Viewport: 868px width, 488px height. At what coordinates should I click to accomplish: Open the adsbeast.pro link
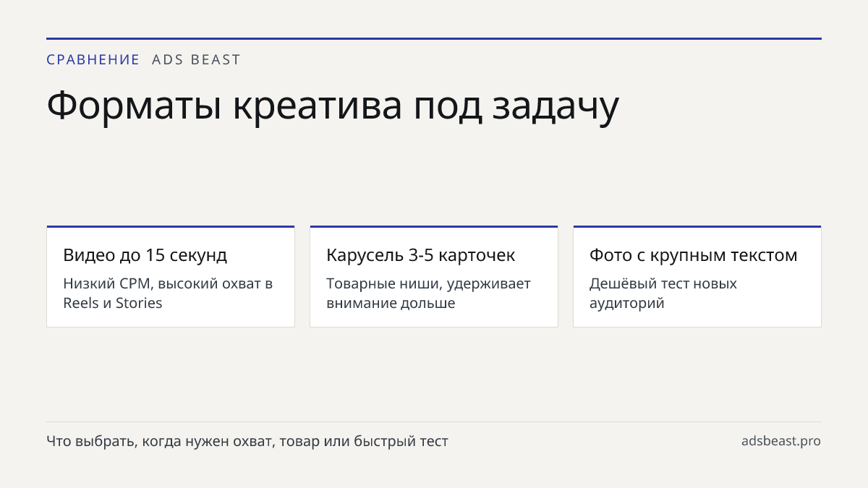(781, 441)
